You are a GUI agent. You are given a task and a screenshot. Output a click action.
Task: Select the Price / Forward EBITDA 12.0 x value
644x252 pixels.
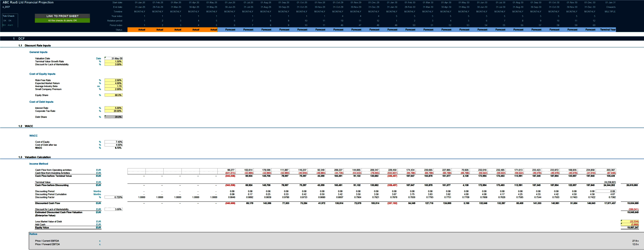pyautogui.click(x=635, y=244)
